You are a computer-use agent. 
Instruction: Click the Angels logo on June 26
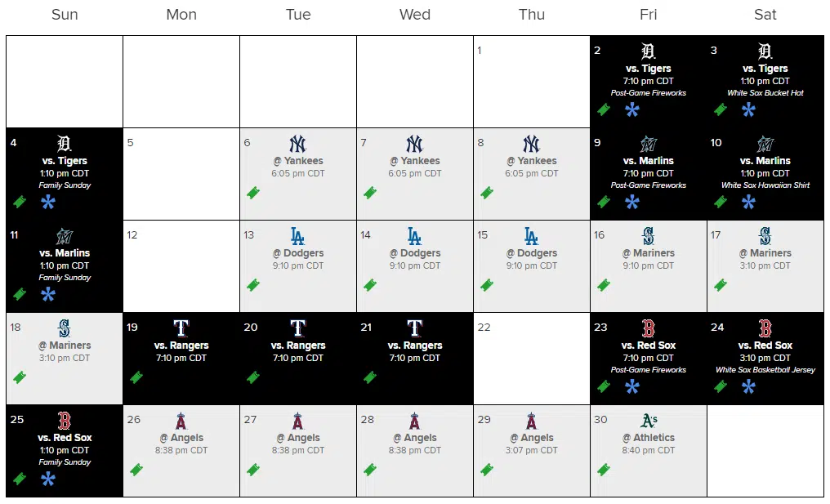pyautogui.click(x=181, y=421)
